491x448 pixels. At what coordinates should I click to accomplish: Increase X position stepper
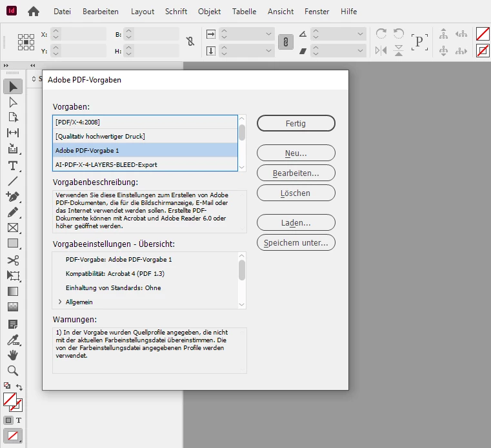pos(55,31)
